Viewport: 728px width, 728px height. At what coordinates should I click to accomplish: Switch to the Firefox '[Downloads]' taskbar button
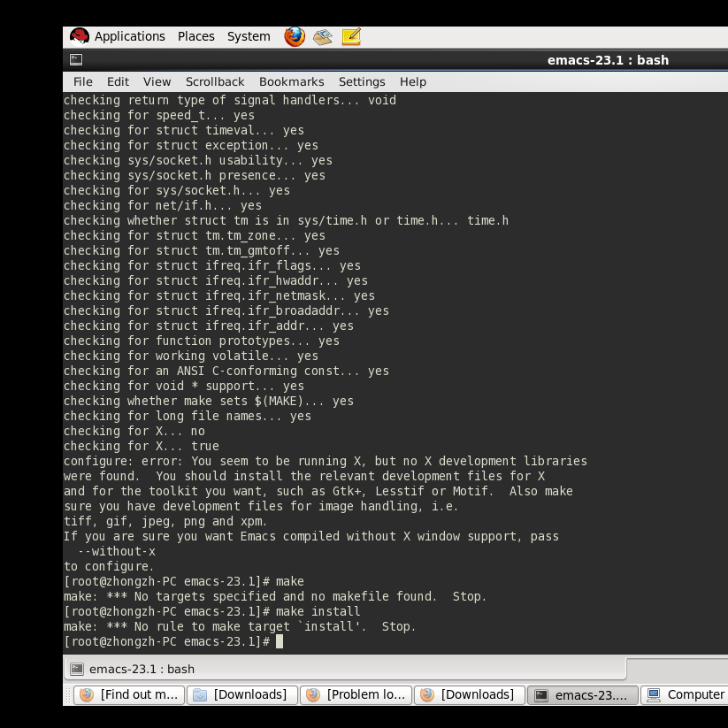pos(470,694)
